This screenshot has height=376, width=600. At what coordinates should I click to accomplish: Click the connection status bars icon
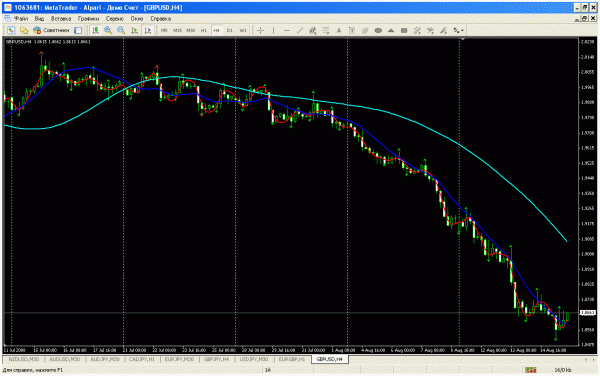(531, 370)
